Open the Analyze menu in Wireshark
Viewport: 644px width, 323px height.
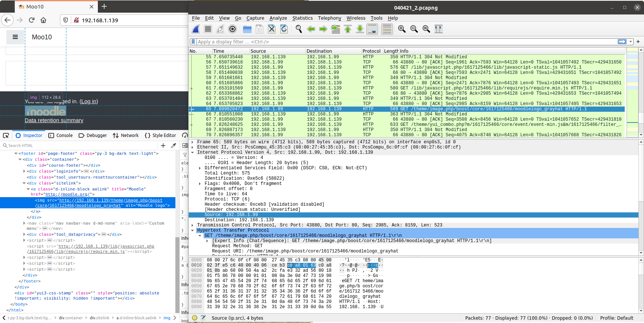[278, 18]
